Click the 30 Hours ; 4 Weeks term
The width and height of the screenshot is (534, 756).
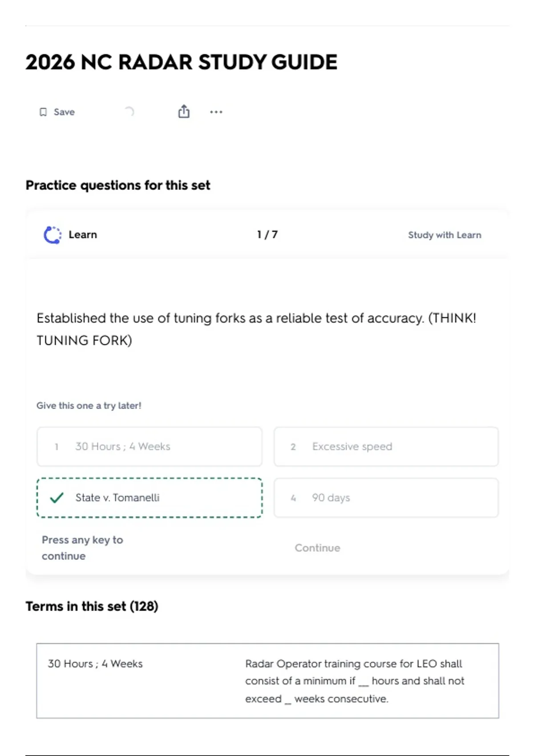[x=95, y=664]
